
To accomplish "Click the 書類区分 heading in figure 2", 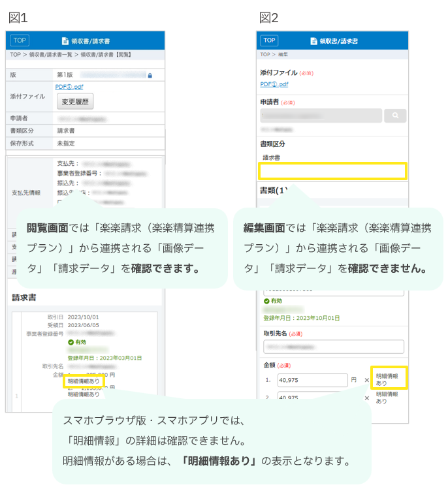I will [273, 144].
